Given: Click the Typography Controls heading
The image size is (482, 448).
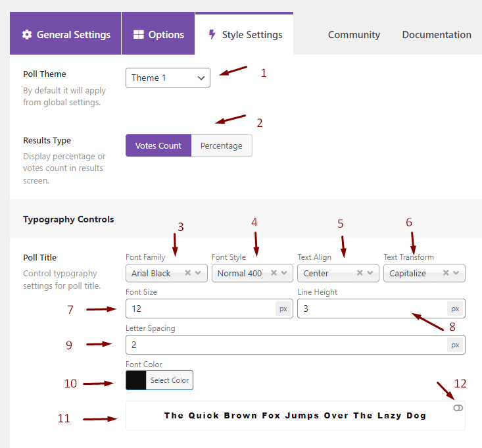Looking at the screenshot, I should (x=68, y=219).
